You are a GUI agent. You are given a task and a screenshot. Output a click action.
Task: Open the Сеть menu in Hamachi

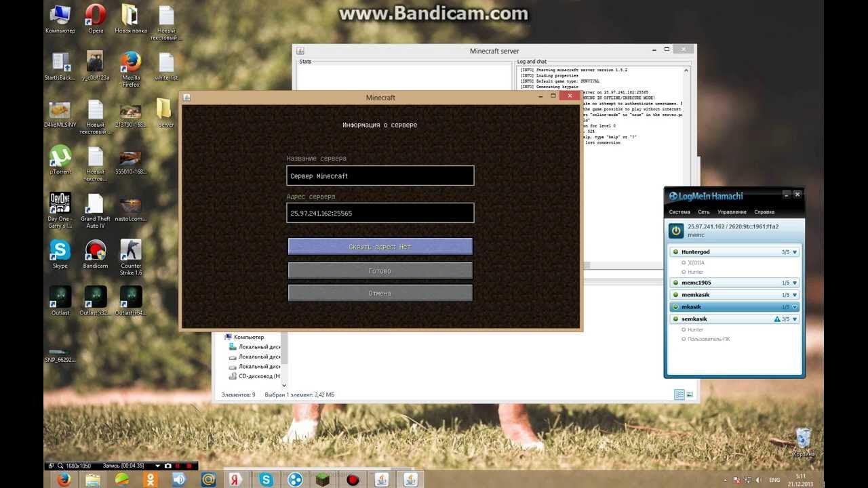click(704, 212)
